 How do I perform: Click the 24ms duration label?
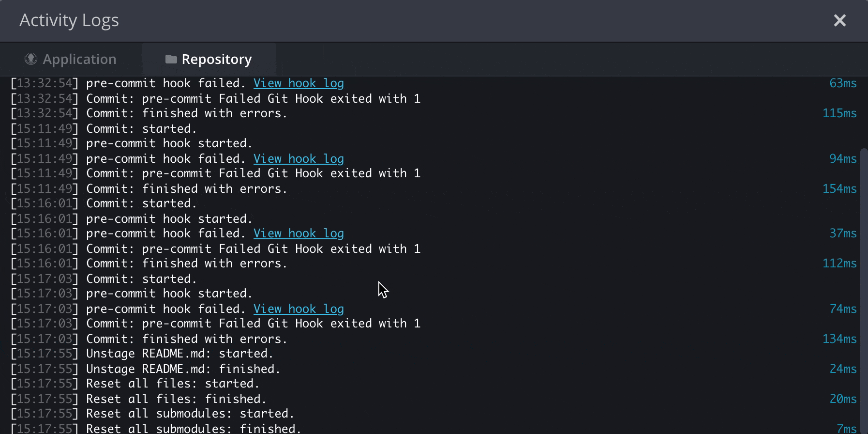[843, 369]
